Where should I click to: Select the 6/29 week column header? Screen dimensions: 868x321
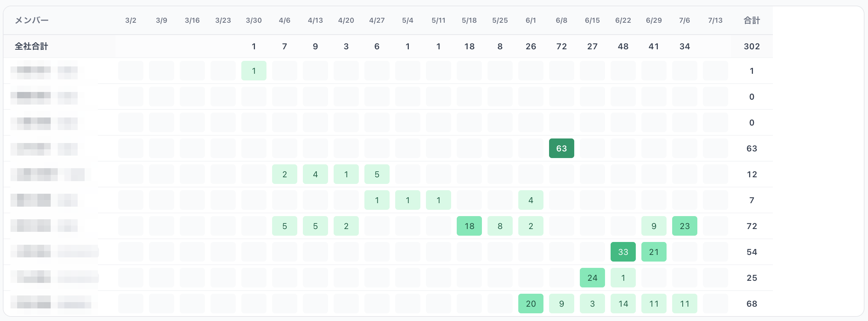654,20
